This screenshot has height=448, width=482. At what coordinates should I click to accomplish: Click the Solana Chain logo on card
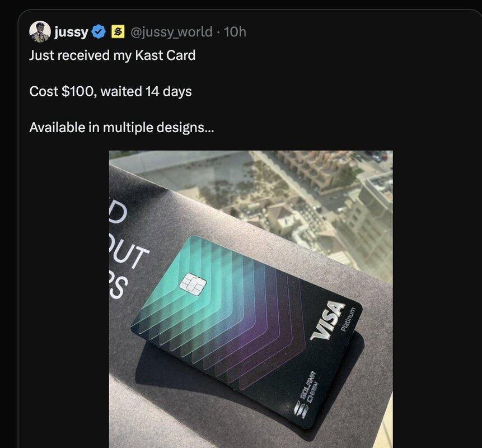(306, 395)
